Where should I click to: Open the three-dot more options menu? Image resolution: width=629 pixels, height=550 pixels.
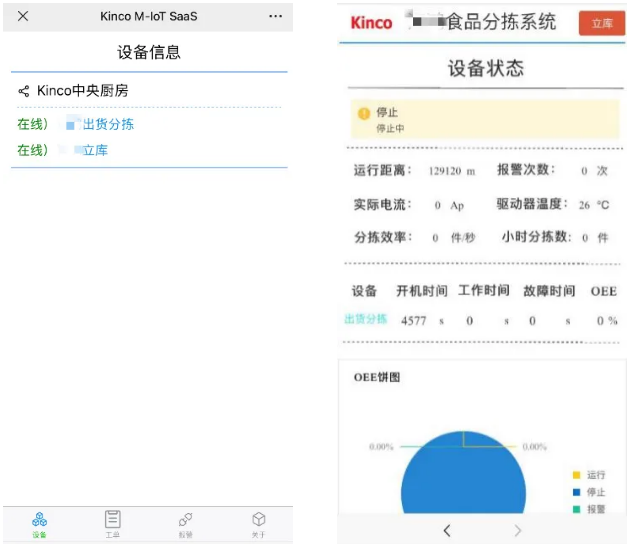(276, 16)
